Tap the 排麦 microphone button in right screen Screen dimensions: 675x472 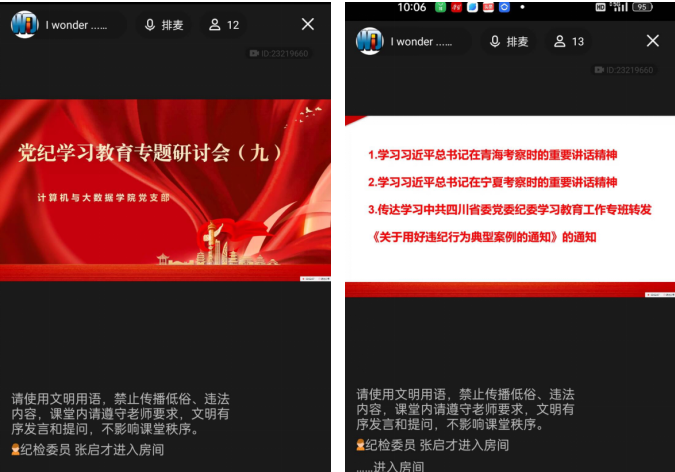[510, 41]
